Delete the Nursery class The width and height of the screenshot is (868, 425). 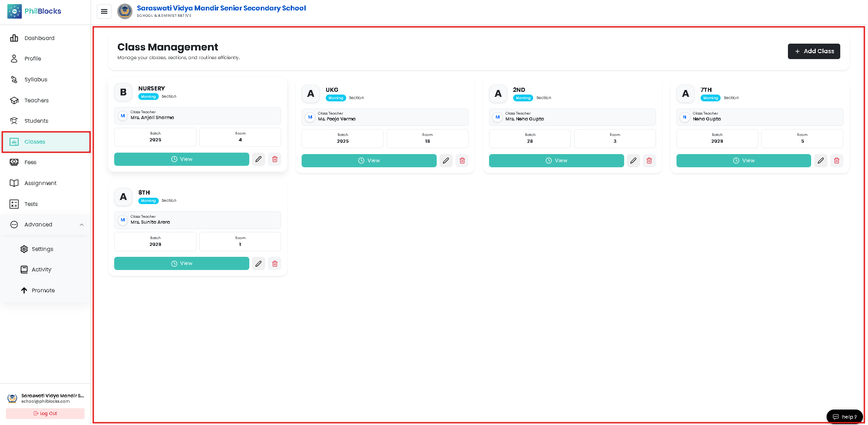(275, 159)
